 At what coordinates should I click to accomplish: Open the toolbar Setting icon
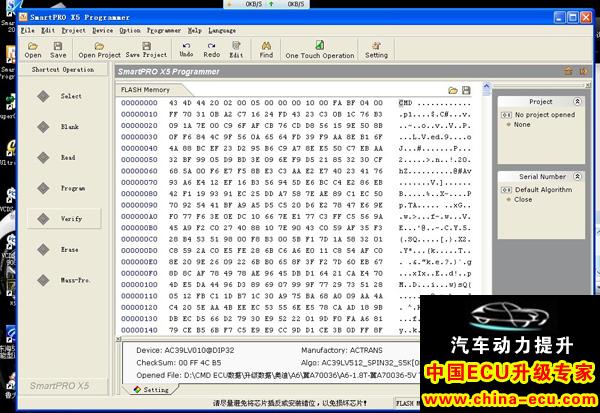(376, 50)
